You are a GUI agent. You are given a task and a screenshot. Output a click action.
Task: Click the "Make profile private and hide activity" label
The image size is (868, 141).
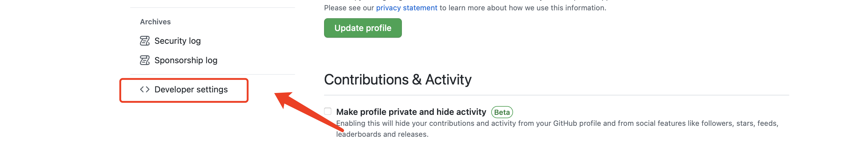tap(411, 112)
